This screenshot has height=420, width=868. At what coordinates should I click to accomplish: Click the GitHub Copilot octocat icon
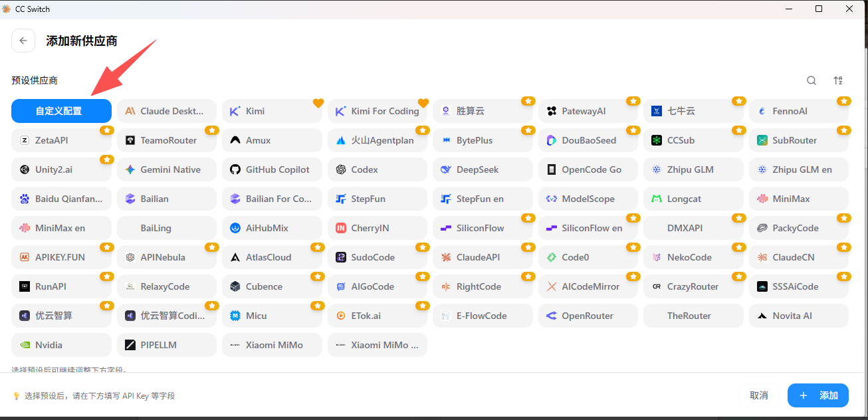click(235, 169)
